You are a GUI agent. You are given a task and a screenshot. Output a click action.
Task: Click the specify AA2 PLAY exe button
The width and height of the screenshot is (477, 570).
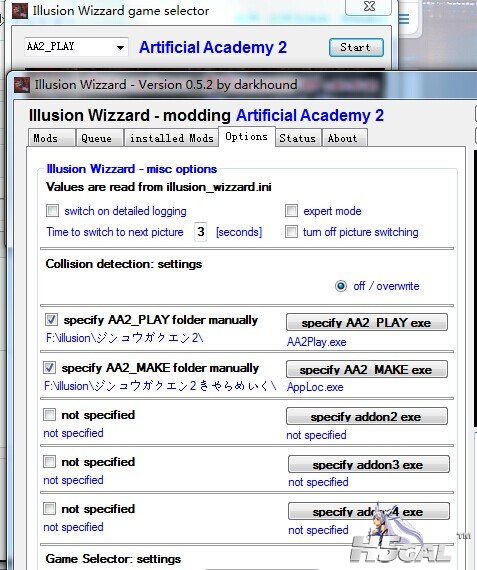point(367,322)
